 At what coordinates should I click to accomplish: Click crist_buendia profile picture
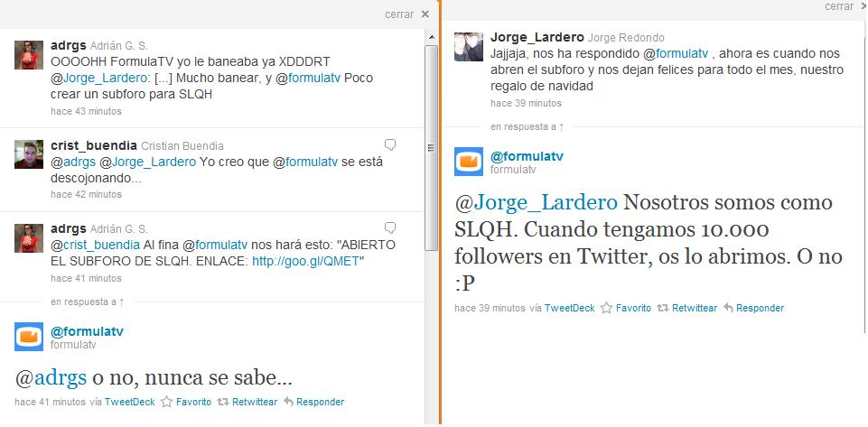click(29, 154)
